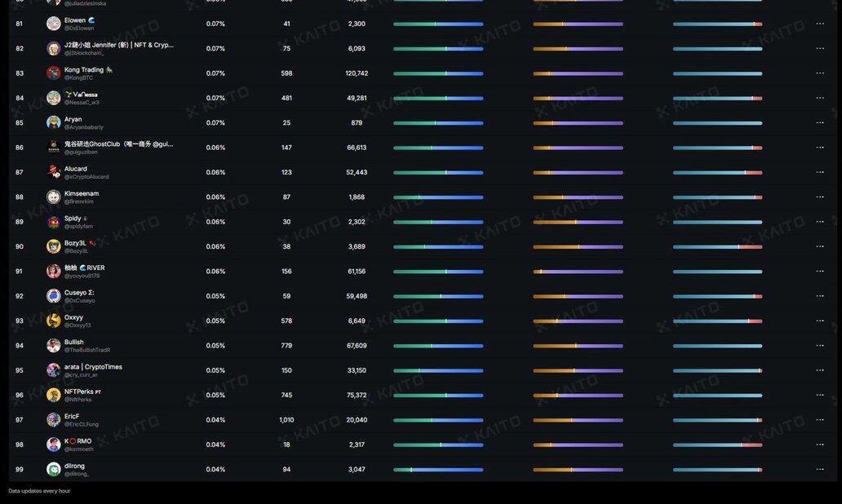Expand options menu for Bullish row
Screen dimensions: 842x504
(820, 346)
